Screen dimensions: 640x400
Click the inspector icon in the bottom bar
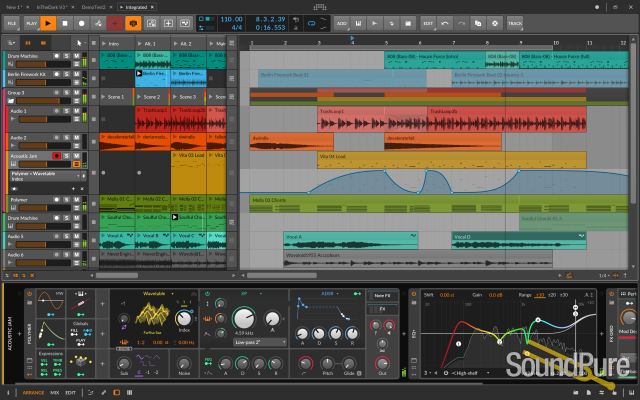[x=8, y=393]
